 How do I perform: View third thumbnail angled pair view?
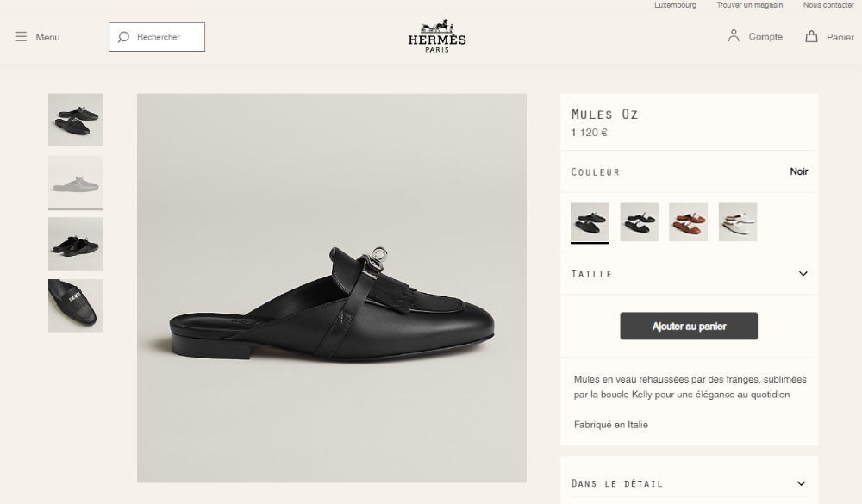click(76, 244)
